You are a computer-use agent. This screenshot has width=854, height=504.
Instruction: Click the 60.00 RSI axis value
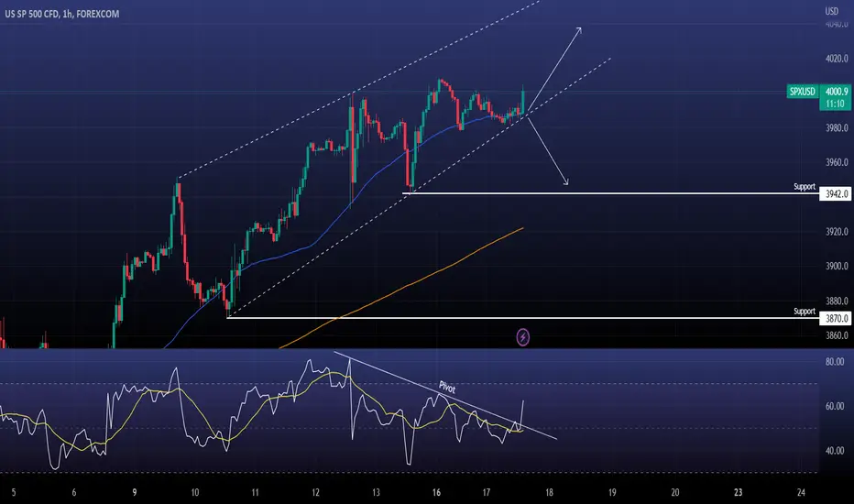[x=835, y=407]
